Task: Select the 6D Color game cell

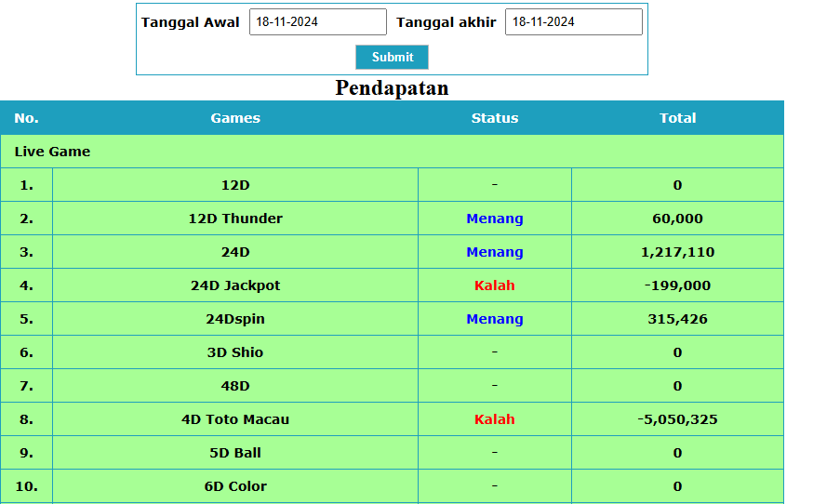Action: click(x=235, y=486)
